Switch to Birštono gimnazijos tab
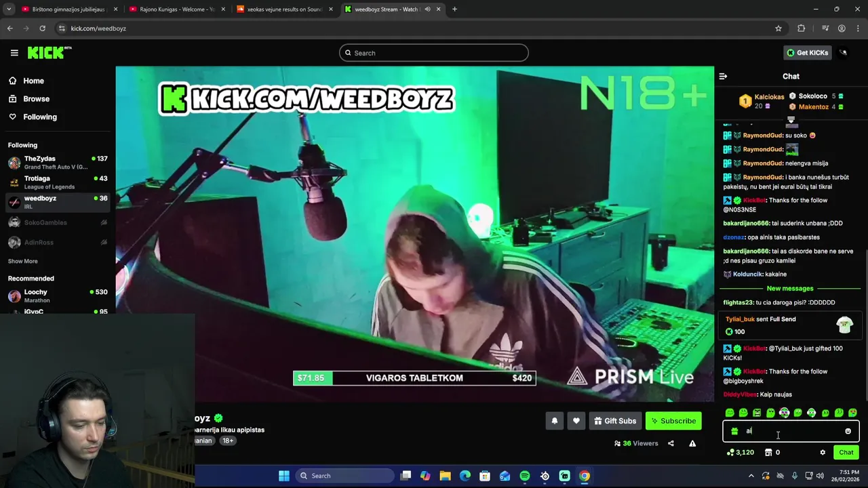This screenshot has width=868, height=488. coord(70,9)
